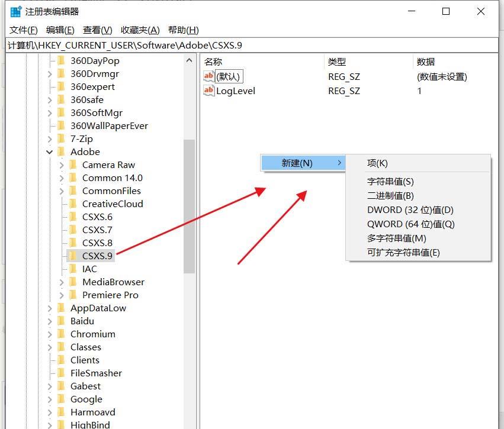Screen dimensions: 504x429
Task: Expand the CommonFiles tree node
Action: tap(62, 191)
